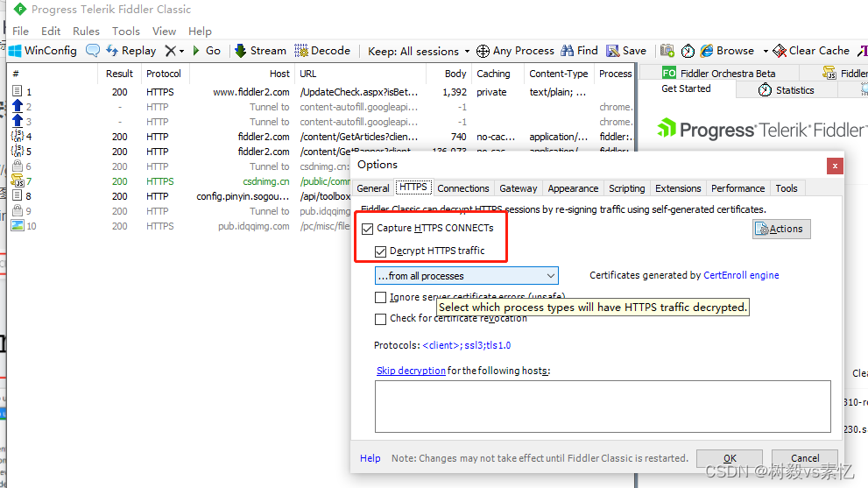Open the Edit menu
This screenshot has height=488, width=868.
[x=51, y=31]
